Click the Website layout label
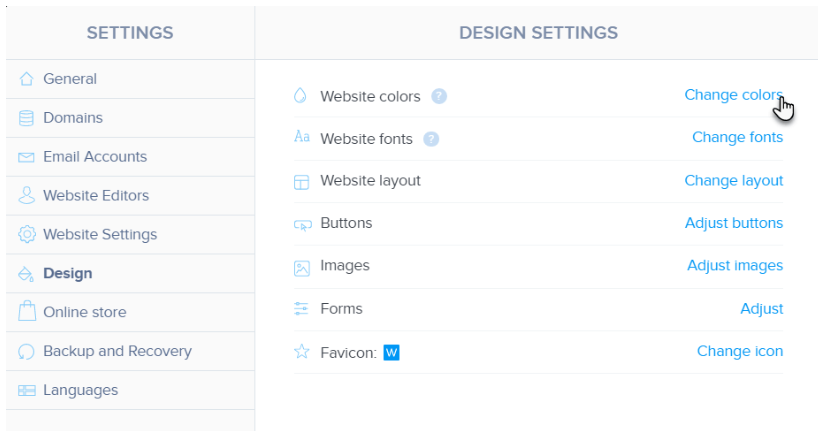 click(x=370, y=181)
